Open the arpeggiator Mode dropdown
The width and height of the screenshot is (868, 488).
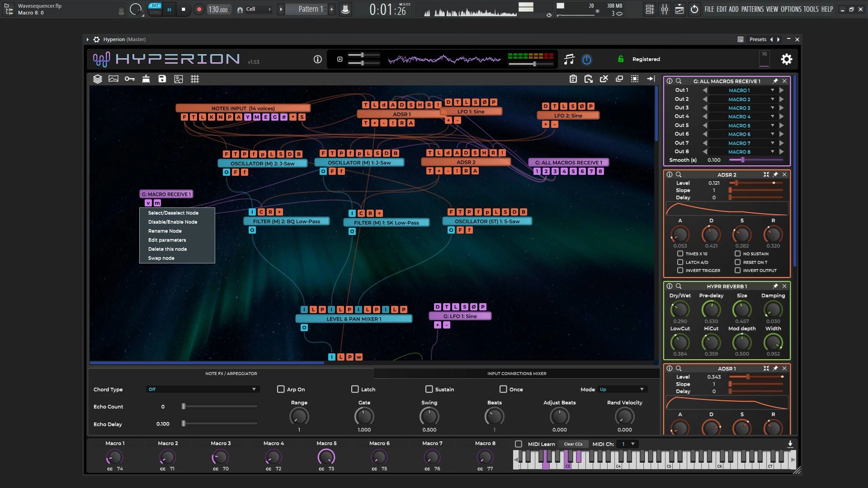coord(622,389)
